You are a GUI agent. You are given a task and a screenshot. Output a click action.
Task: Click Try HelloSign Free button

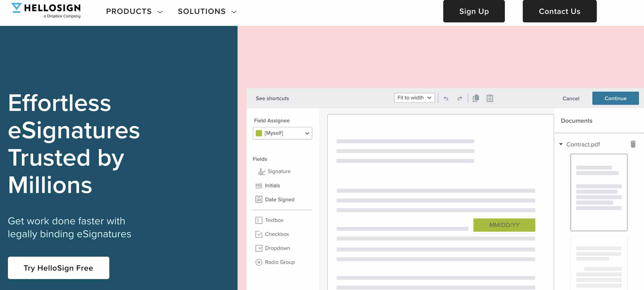coord(58,268)
